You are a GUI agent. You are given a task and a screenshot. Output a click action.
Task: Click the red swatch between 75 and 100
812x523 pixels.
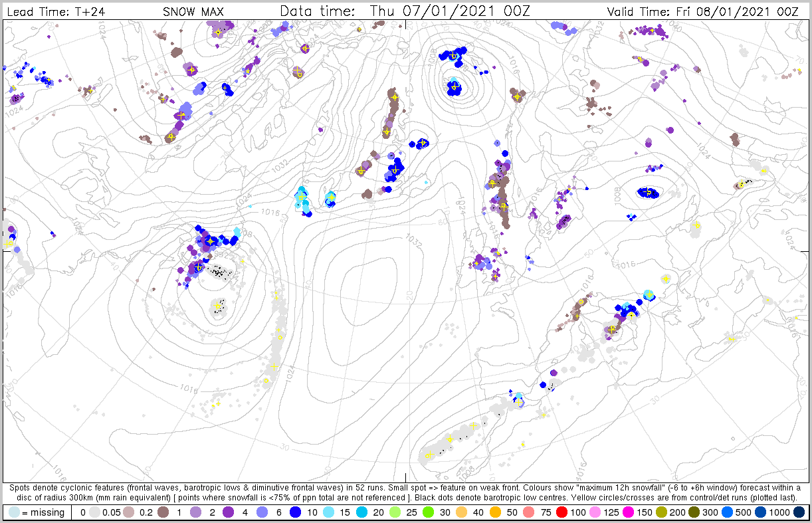tap(561, 512)
